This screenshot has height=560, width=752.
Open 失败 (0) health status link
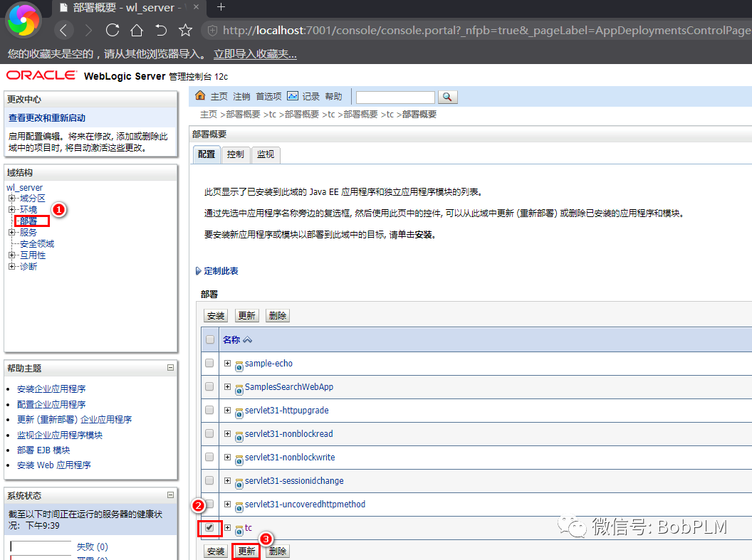[x=92, y=546]
